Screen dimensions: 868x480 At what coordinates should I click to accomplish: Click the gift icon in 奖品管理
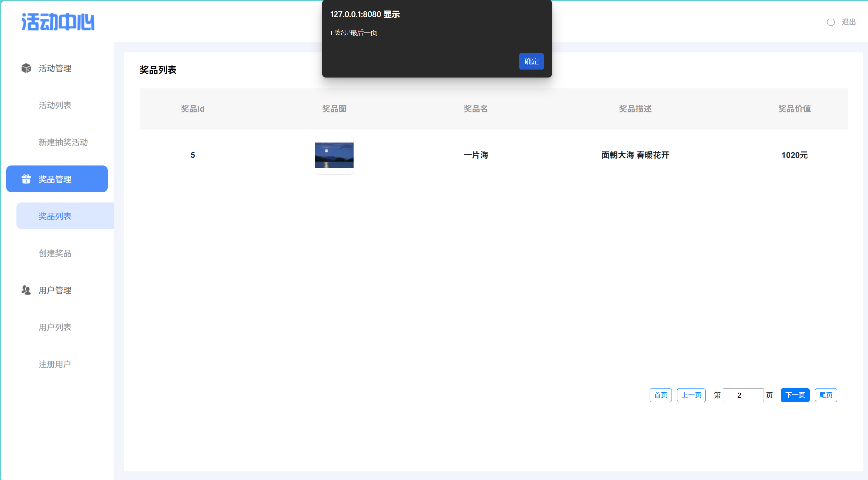26,179
